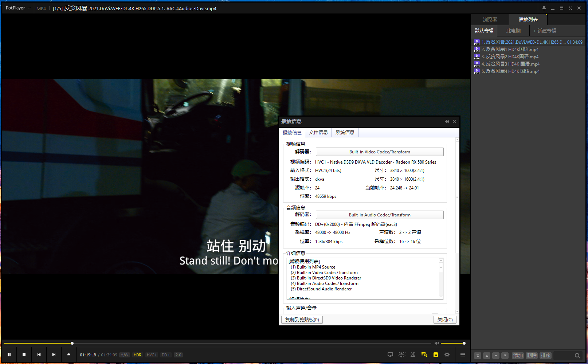The height and width of the screenshot is (364, 588).
Task: Click the current time 01:19:18 display
Action: click(88, 355)
